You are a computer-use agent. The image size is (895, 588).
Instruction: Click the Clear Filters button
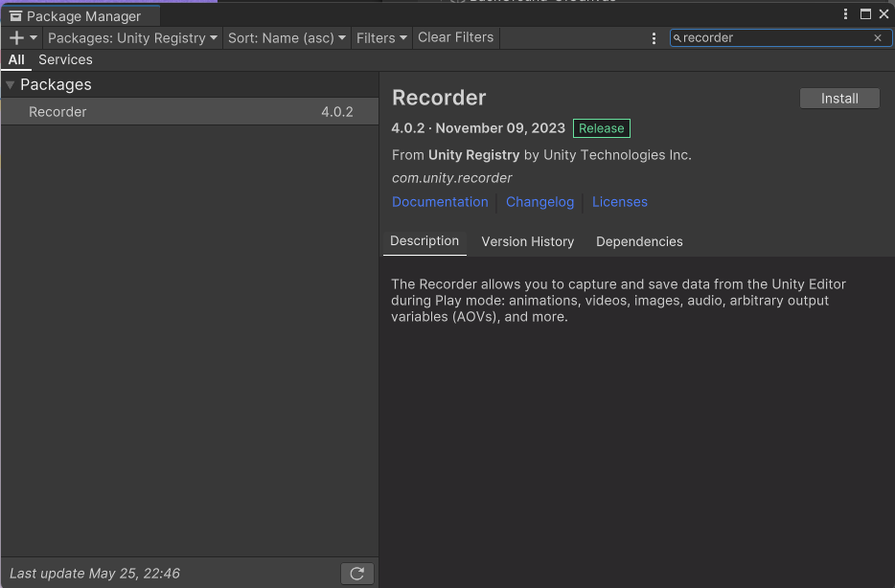point(455,37)
